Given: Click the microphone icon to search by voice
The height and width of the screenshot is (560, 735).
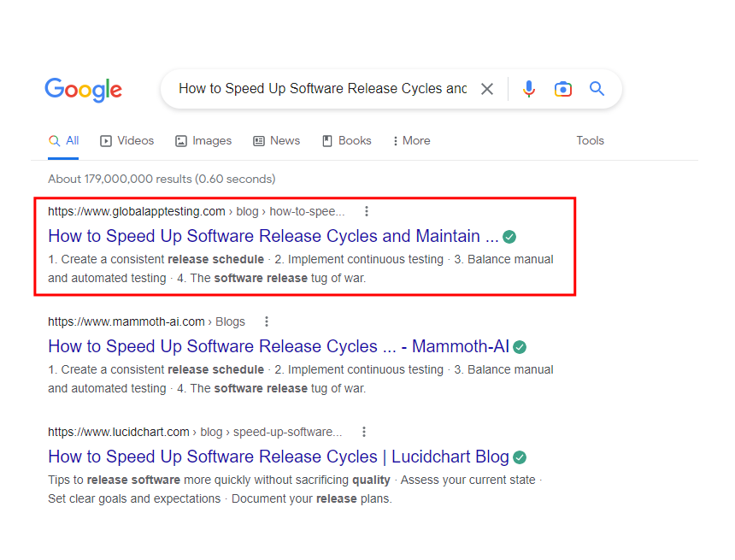Looking at the screenshot, I should (529, 88).
